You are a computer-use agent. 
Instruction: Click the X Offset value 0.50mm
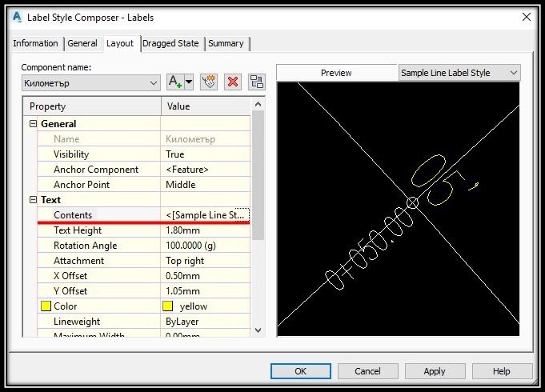click(x=206, y=276)
